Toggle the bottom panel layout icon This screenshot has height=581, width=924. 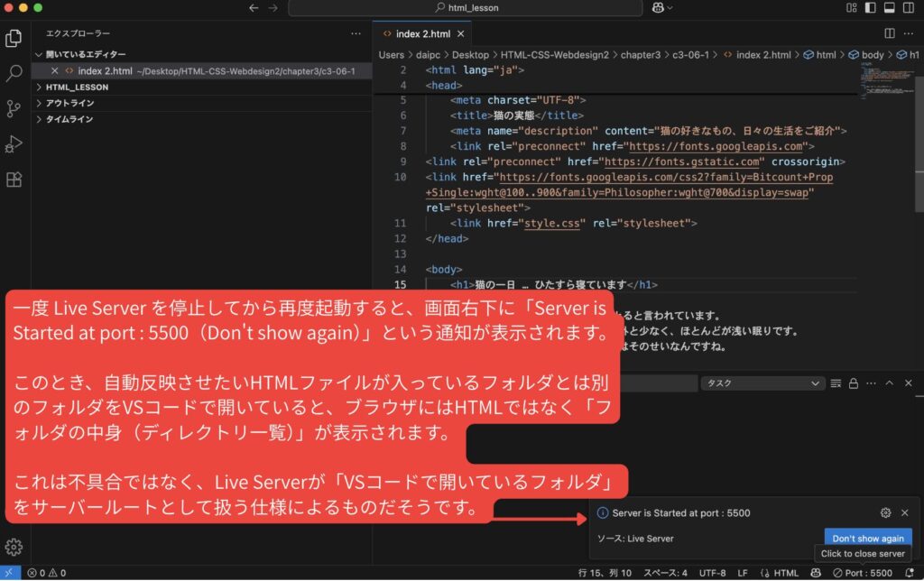click(x=889, y=8)
